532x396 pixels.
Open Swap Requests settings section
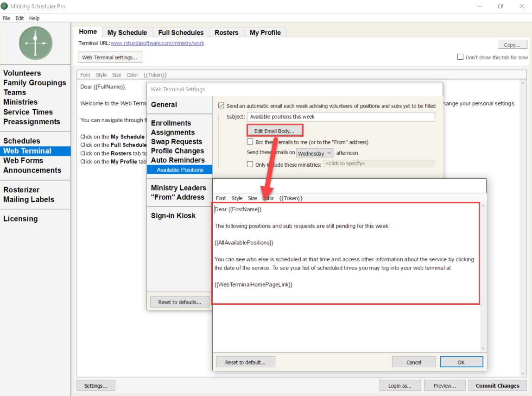point(177,142)
